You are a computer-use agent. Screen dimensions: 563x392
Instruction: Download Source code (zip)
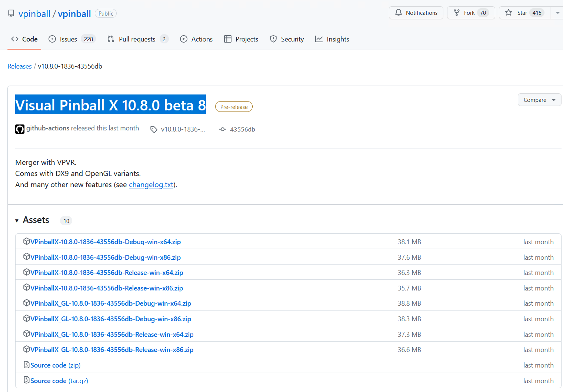pyautogui.click(x=55, y=365)
